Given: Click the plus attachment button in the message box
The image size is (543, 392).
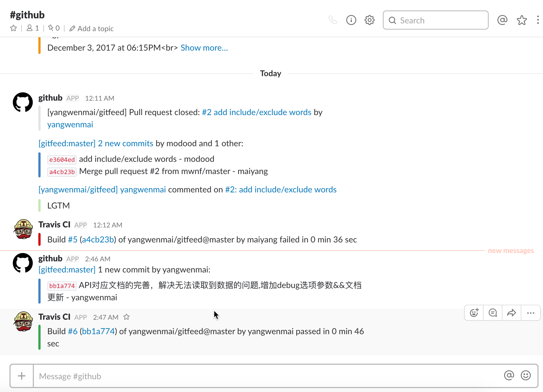Looking at the screenshot, I should click(22, 376).
